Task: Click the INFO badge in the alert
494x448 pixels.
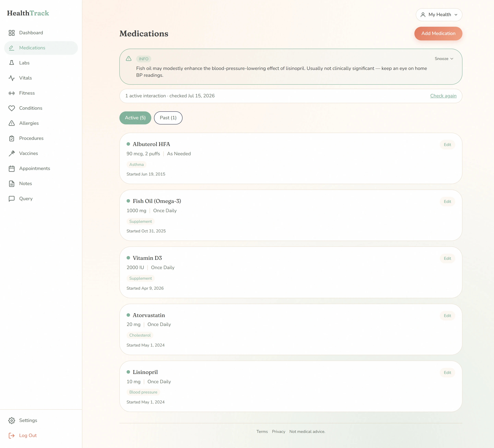Action: pos(144,59)
